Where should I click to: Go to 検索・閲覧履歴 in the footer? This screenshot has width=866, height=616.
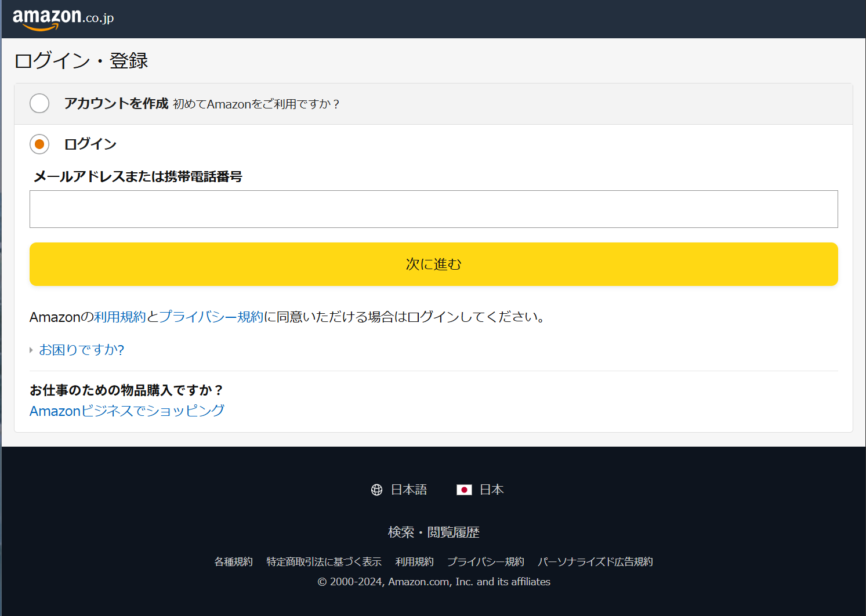coord(433,532)
